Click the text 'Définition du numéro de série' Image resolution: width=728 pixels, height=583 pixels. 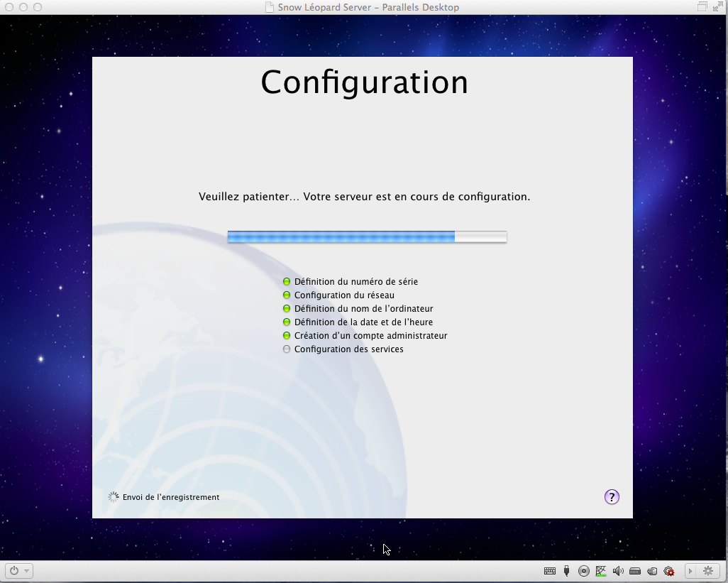click(356, 281)
